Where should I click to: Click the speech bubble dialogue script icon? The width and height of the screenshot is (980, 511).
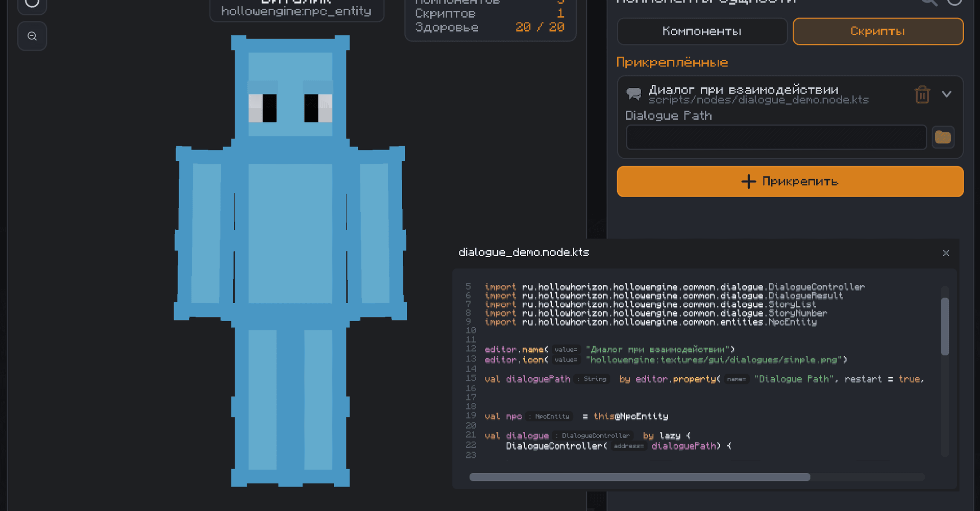[633, 94]
